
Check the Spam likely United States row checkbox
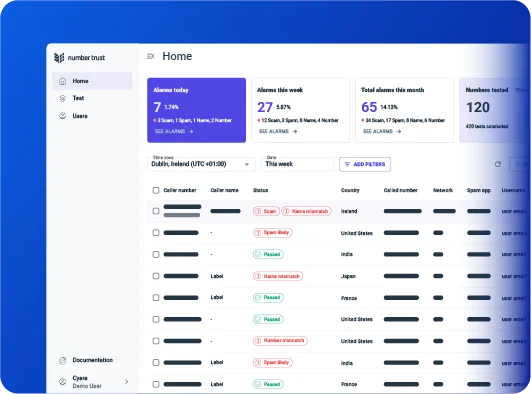click(156, 233)
